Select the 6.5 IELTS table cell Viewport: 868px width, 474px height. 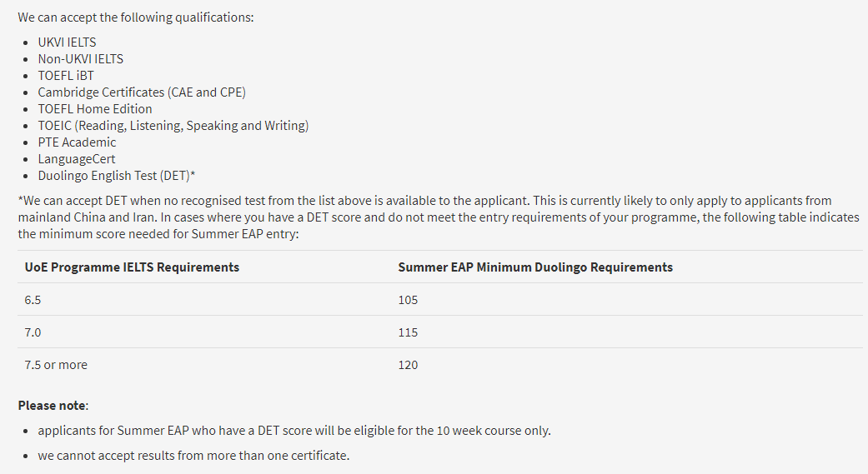pos(33,300)
